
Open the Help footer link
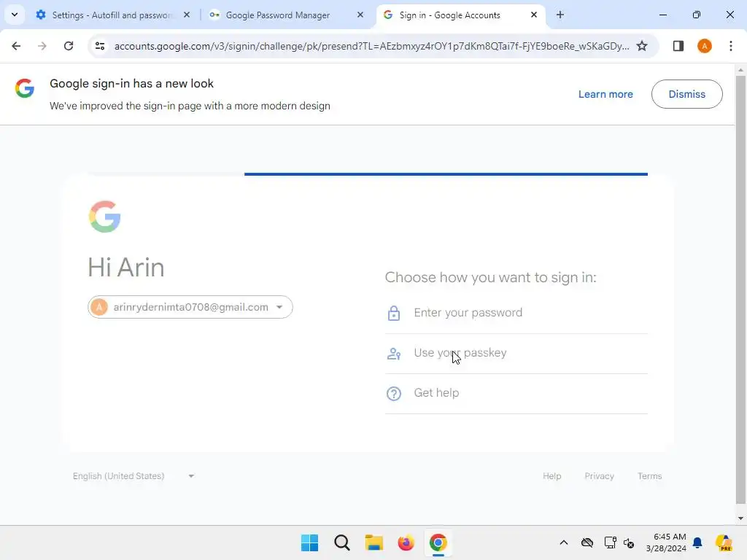pyautogui.click(x=551, y=475)
